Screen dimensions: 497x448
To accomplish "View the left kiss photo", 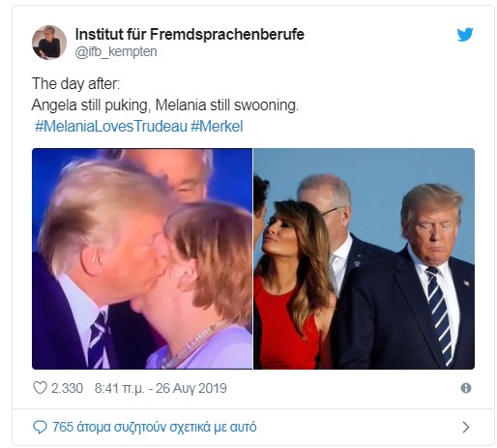I will tap(142, 258).
